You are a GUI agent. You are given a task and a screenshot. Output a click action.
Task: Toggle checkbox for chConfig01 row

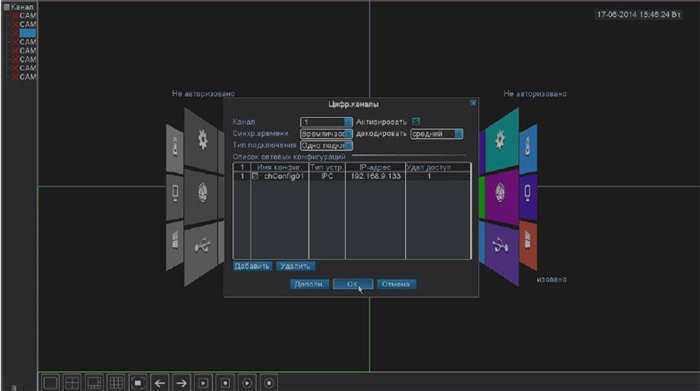click(255, 176)
